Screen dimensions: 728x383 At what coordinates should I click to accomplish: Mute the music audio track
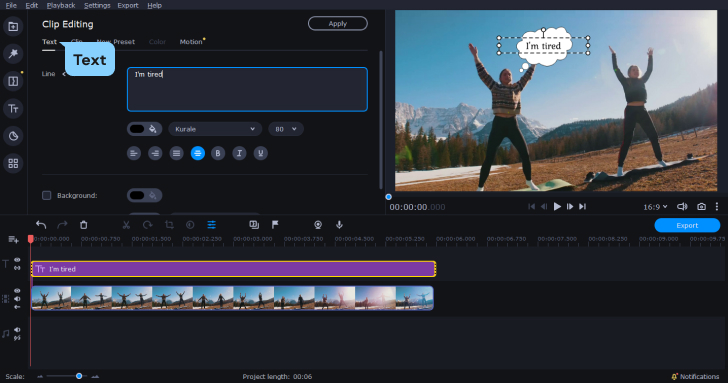[x=17, y=330]
